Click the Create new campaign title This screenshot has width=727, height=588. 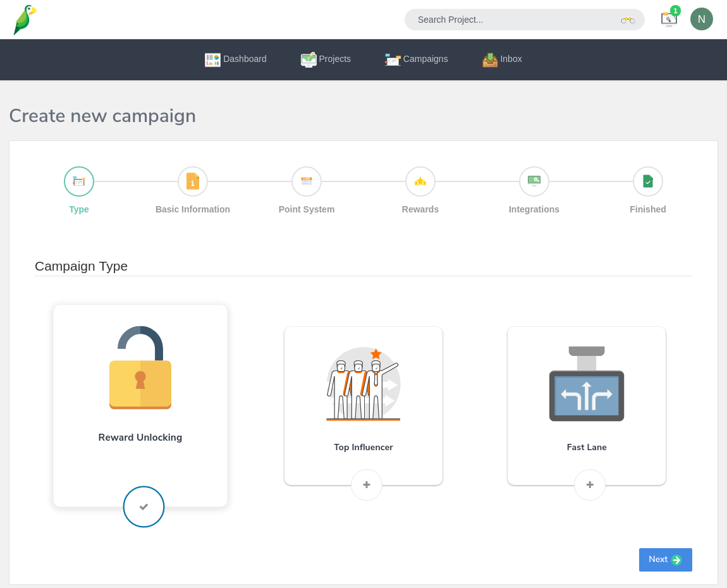pos(102,116)
